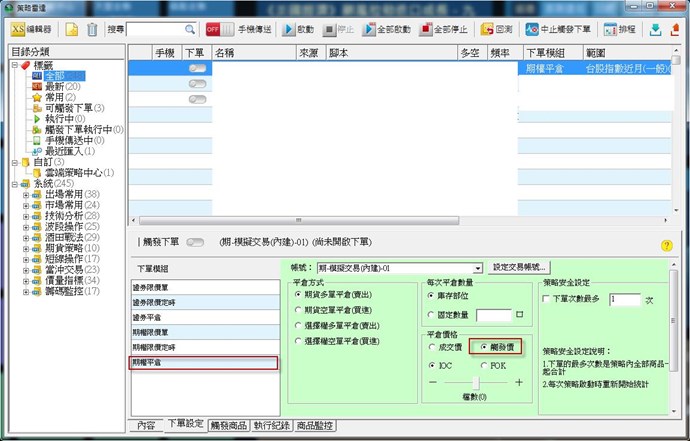Select the 觸發價 radio button
Viewport: 690px width, 441px height.
coord(471,345)
